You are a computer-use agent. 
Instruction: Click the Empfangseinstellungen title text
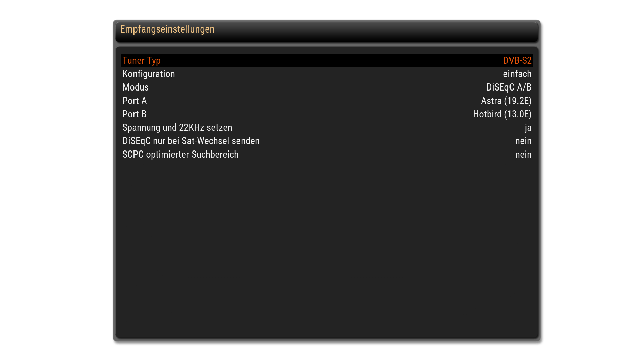167,29
